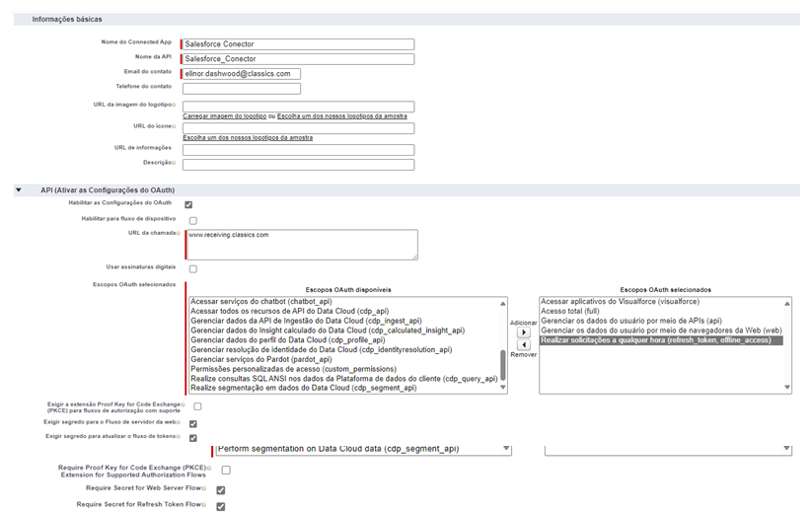The image size is (812, 513).
Task: Check Habilitar para fluxo de dispositivo
Action: [193, 221]
